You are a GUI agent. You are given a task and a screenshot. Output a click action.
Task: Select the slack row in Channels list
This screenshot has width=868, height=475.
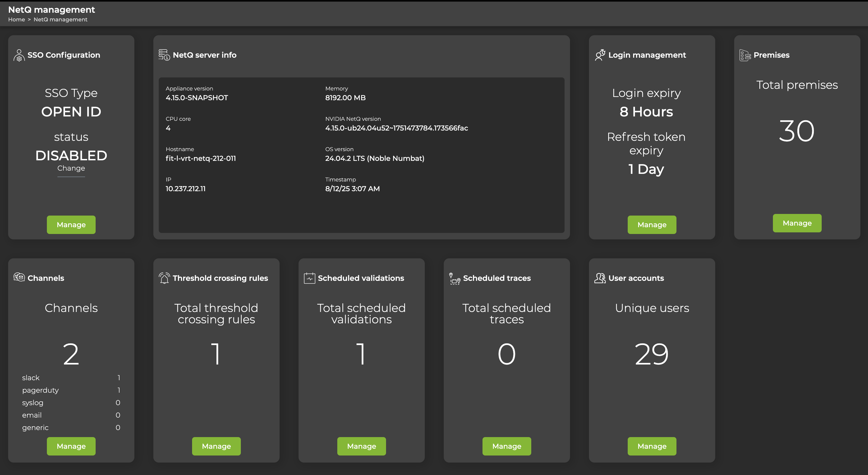click(71, 378)
